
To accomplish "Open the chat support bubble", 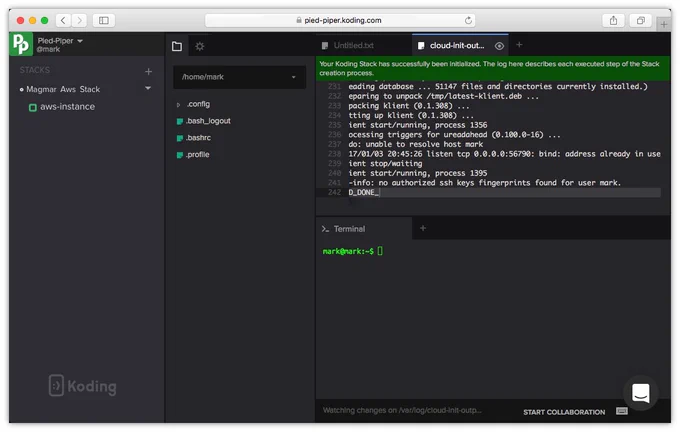I will [641, 393].
